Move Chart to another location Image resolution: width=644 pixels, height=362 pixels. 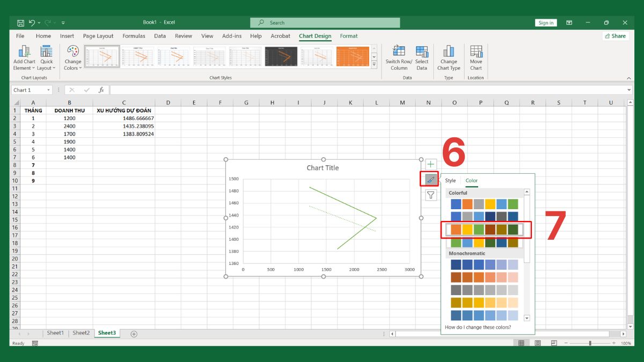(476, 58)
